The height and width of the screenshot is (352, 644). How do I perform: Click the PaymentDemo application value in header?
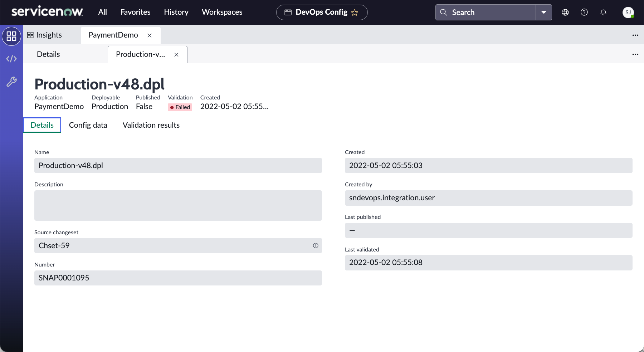coord(59,107)
